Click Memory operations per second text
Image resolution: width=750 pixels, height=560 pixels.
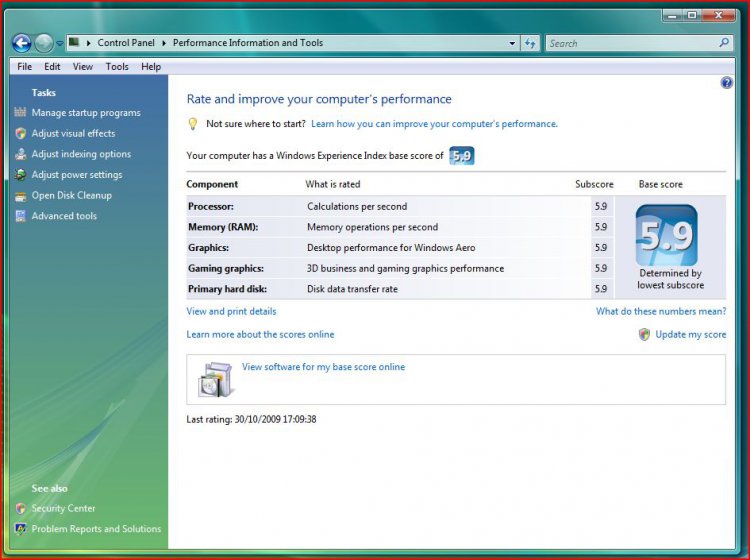click(x=373, y=227)
